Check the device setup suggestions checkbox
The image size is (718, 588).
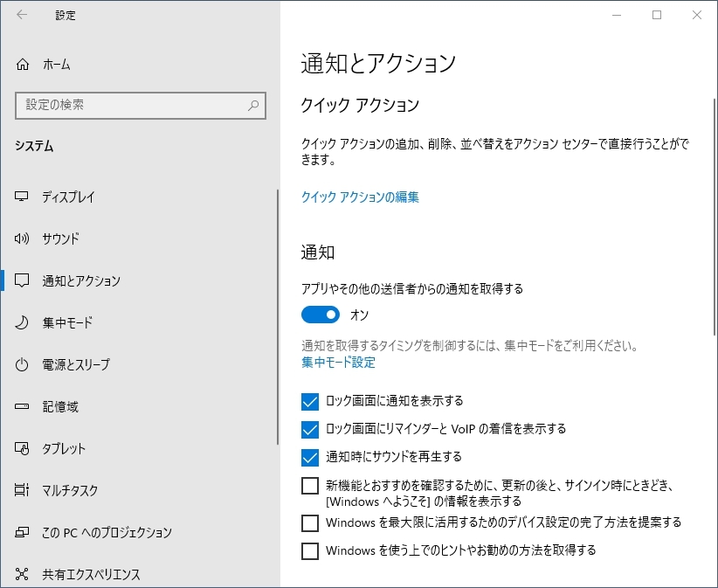(x=310, y=523)
